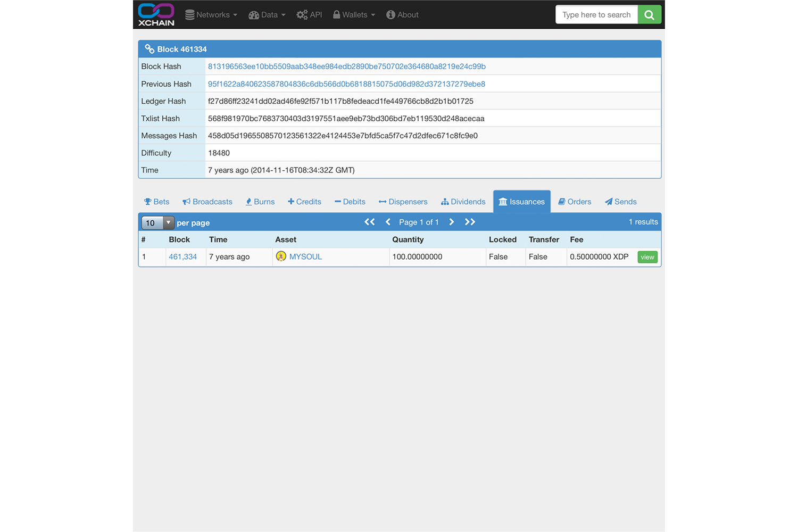
Task: Focus the search input field
Action: tap(596, 15)
